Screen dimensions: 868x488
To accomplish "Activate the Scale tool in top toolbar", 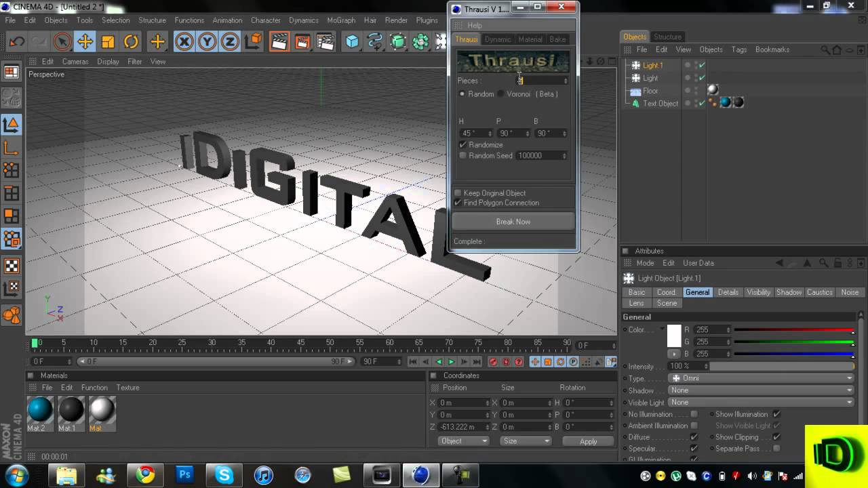I will pyautogui.click(x=108, y=42).
